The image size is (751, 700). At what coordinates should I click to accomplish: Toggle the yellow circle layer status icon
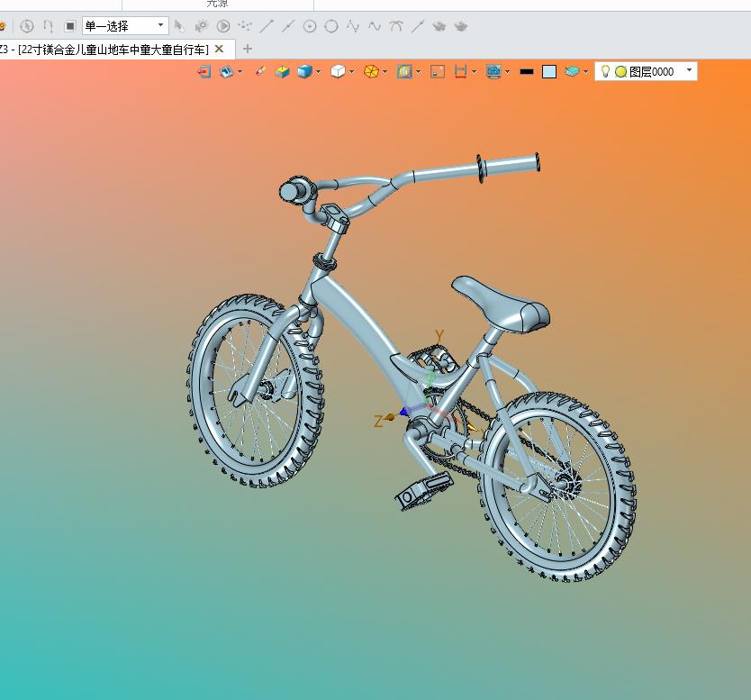pos(620,72)
